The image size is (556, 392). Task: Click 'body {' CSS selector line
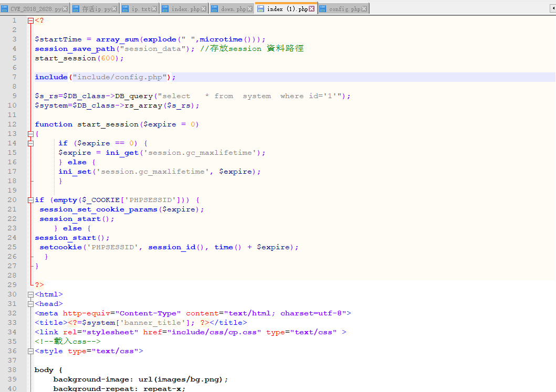click(49, 370)
